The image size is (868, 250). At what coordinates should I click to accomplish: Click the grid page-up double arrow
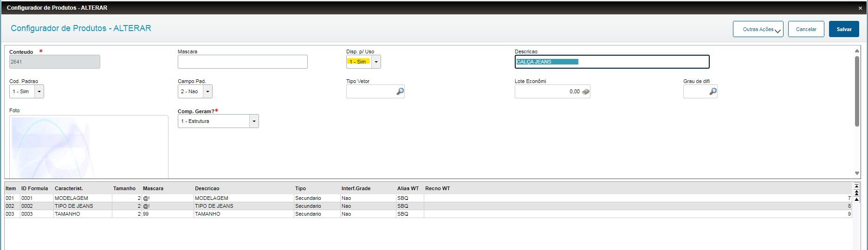857,192
